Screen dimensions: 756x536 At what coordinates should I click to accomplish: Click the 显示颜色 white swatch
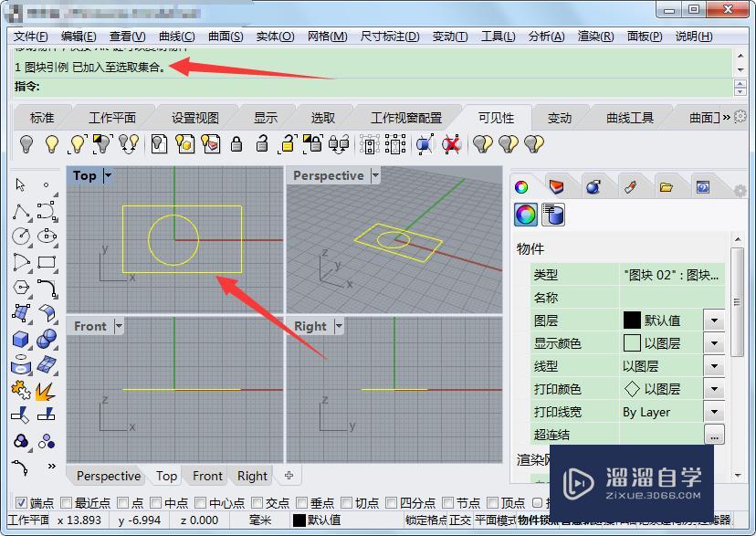click(632, 343)
